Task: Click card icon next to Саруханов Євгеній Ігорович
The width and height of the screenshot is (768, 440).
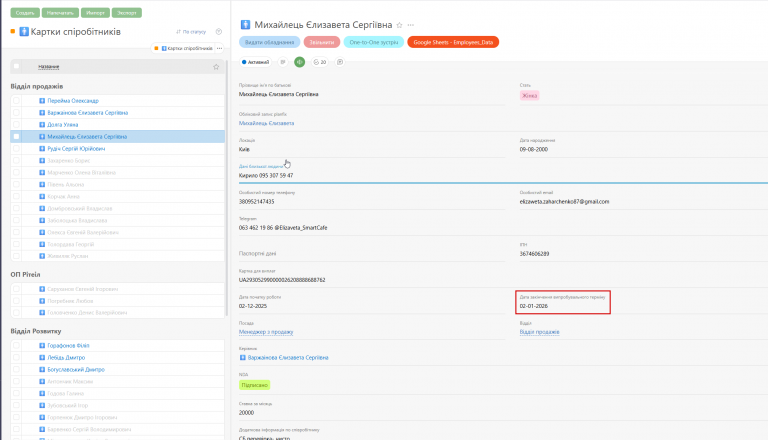Action: pyautogui.click(x=42, y=289)
